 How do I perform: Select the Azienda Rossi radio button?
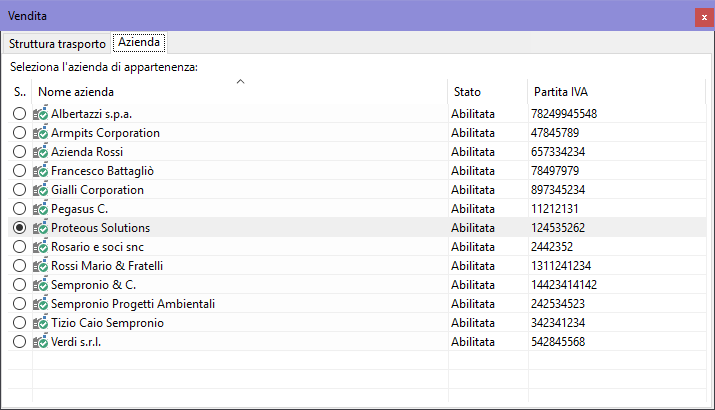(20, 152)
